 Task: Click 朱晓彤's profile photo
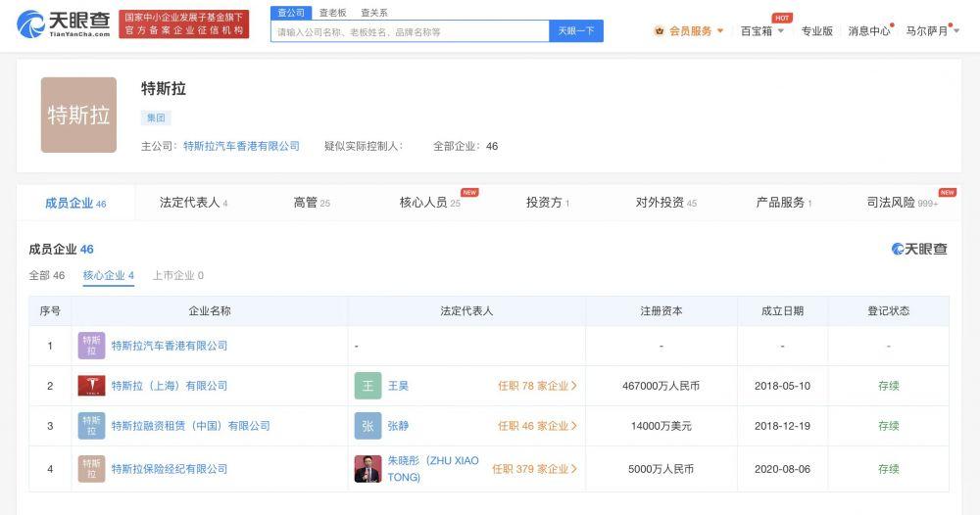[367, 469]
